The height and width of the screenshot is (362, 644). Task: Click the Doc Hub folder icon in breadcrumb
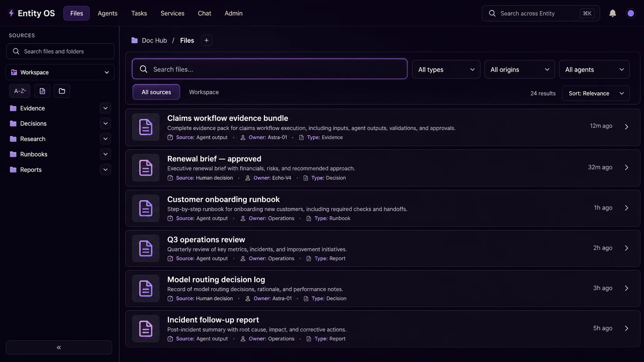(134, 40)
